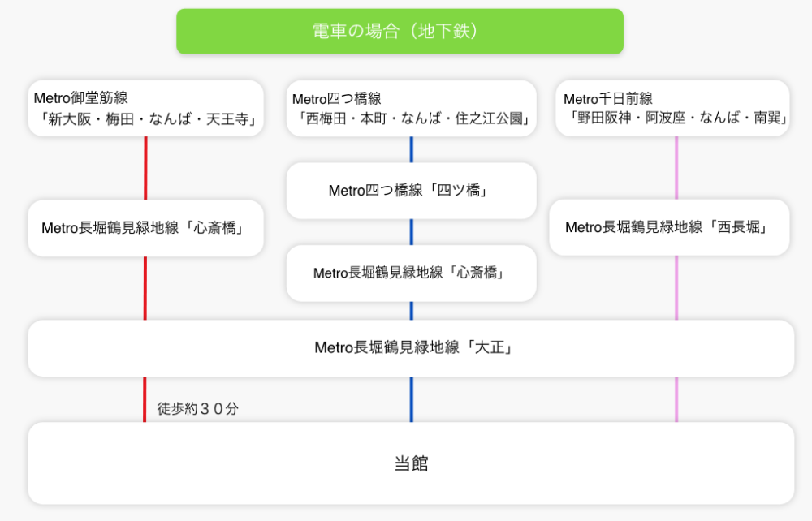Click pink line between 大正 and 当館
Screen dimensions: 812x521
click(x=676, y=399)
